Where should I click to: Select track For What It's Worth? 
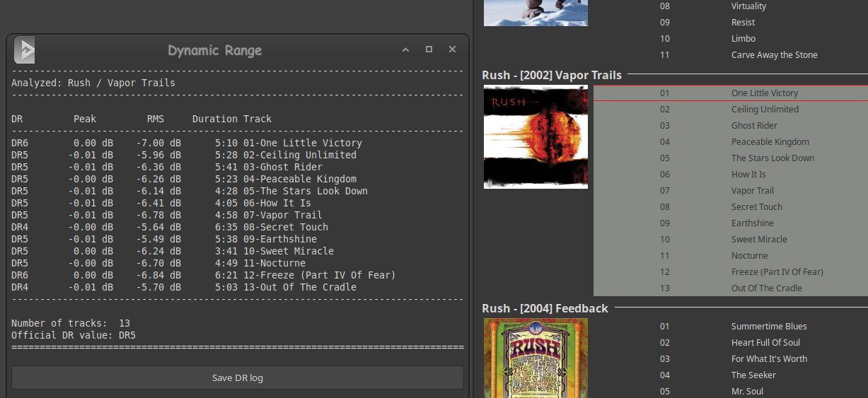coord(731,358)
